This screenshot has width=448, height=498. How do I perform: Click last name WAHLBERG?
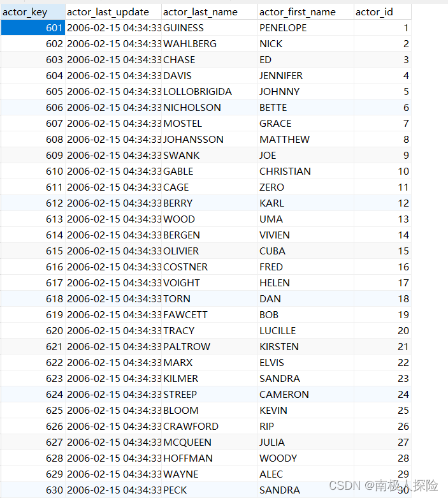(x=190, y=44)
